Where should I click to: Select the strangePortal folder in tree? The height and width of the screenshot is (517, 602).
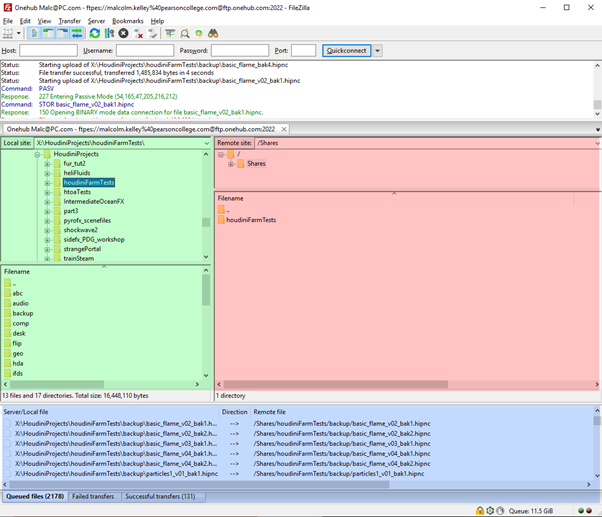click(82, 249)
